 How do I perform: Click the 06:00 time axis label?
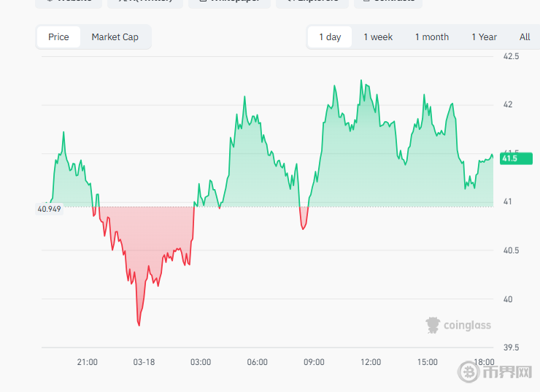click(258, 362)
